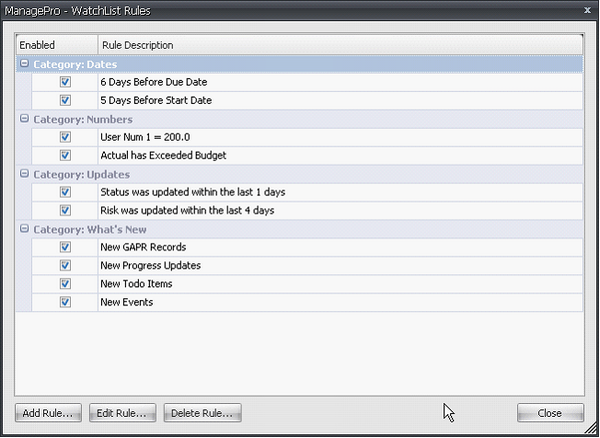Toggle the 5 Days Before Start Date checkbox

[x=65, y=100]
